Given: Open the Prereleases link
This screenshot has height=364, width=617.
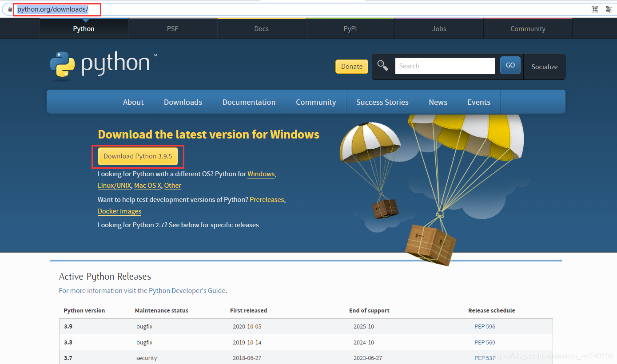Looking at the screenshot, I should 267,200.
